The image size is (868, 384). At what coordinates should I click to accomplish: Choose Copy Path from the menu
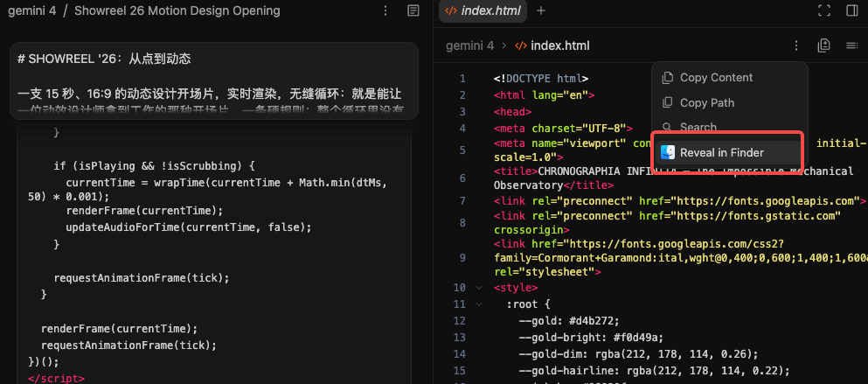729,102
